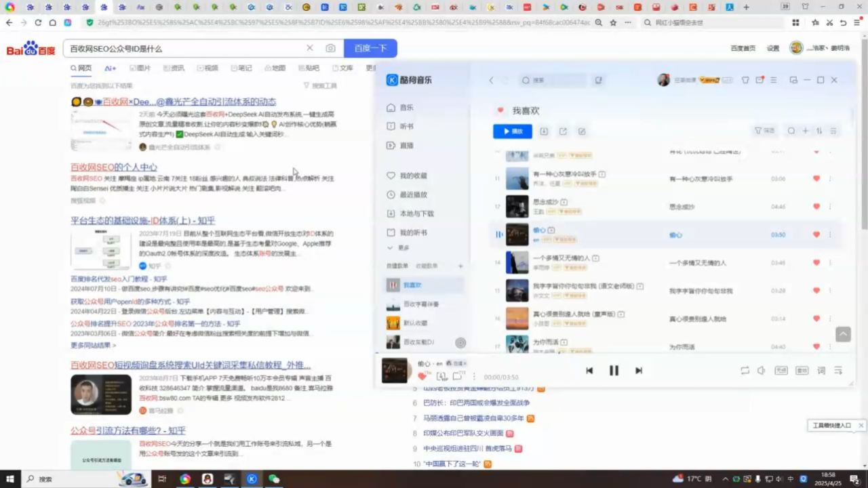Viewport: 868px width, 488px height.
Task: Open 听书 in Kugou sidebar
Action: [400, 126]
